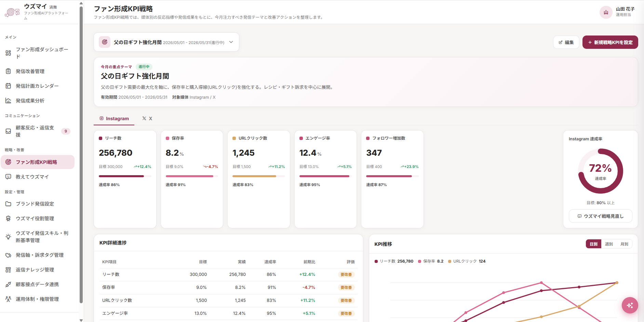The width and height of the screenshot is (644, 322).
Task: Click the 顧客反応・返信支援 inbox icon
Action: click(x=8, y=131)
